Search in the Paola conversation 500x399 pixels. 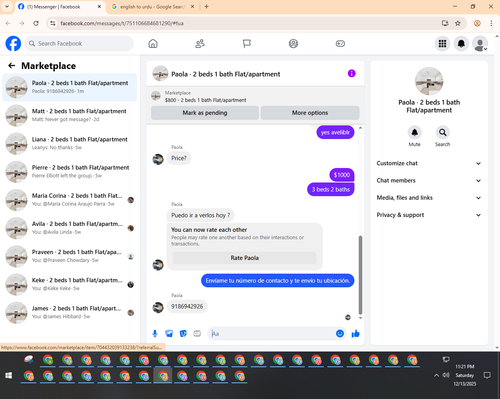[442, 133]
